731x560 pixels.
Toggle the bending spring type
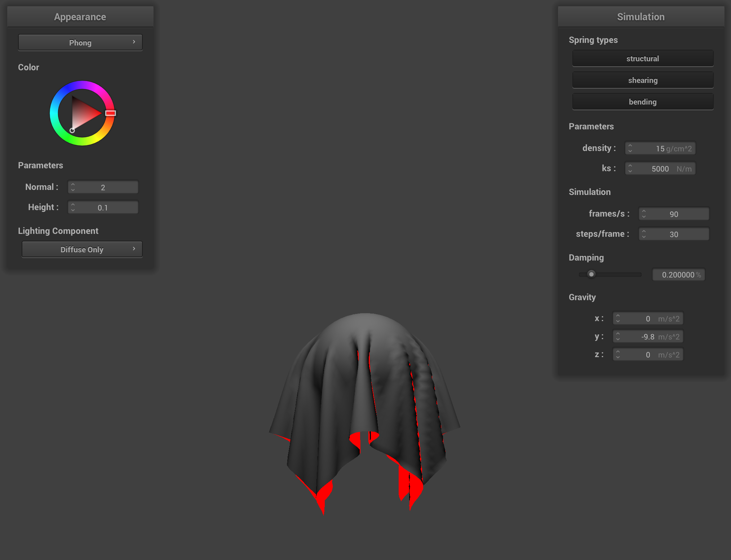642,102
